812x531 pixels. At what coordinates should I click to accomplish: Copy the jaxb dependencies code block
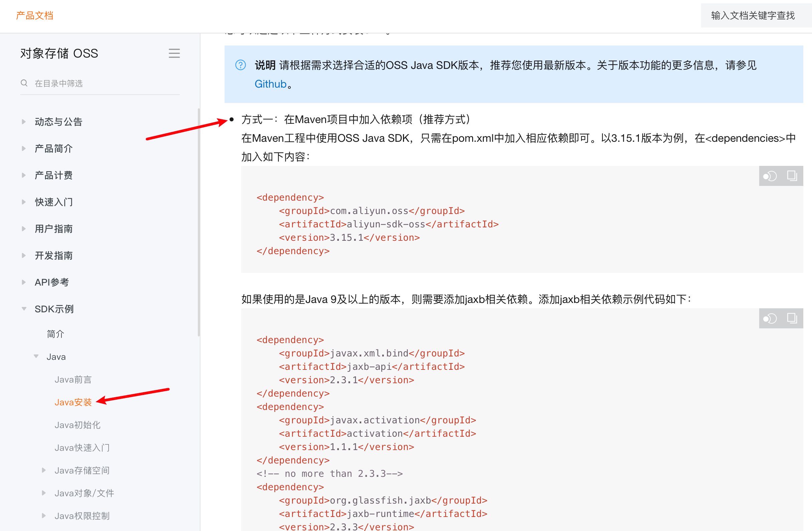[x=792, y=318]
